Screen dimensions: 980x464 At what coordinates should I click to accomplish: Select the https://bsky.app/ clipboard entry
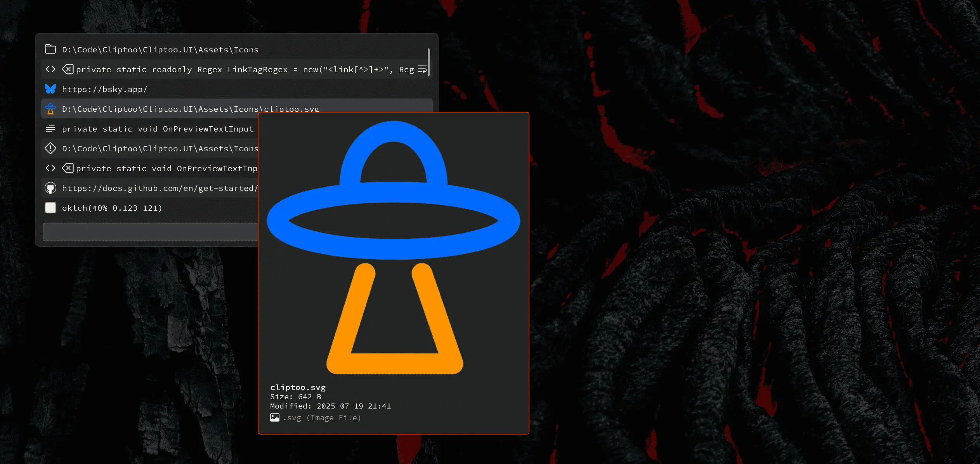pyautogui.click(x=105, y=90)
